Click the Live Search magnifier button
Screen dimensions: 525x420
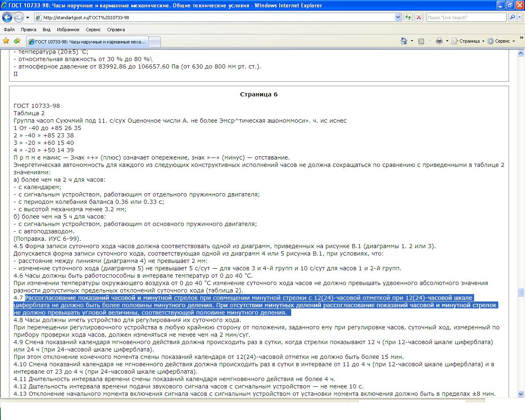point(512,17)
